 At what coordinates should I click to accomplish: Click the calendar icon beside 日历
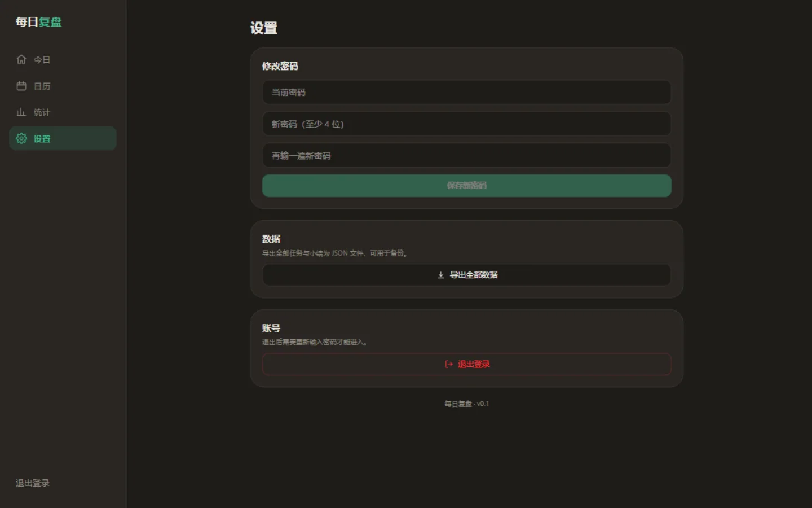(21, 86)
